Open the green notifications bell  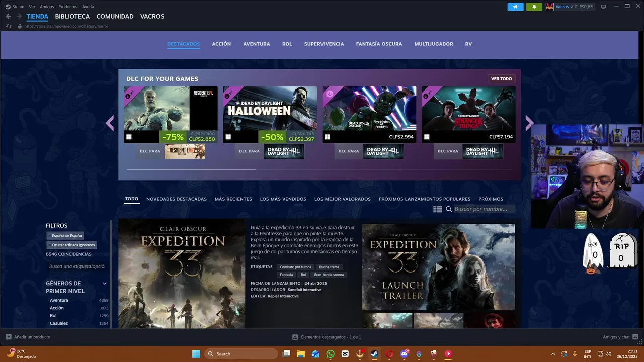(x=534, y=7)
